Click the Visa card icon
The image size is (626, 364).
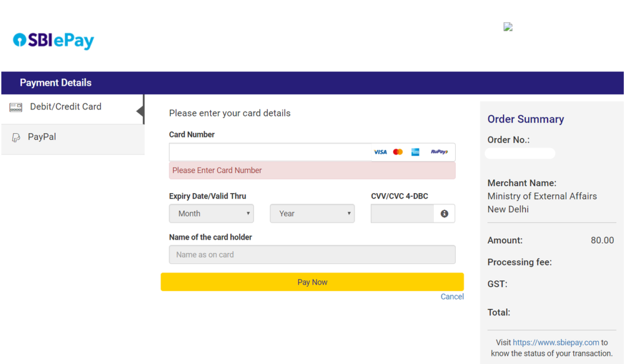point(380,152)
